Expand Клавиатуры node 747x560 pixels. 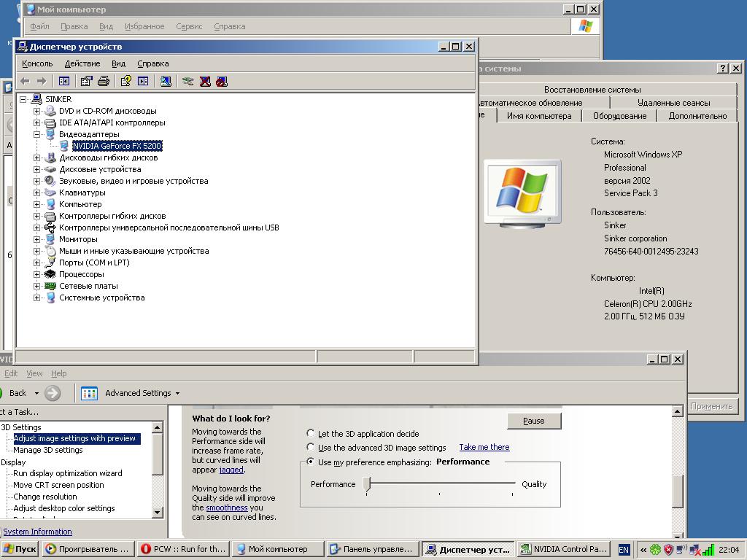(x=36, y=192)
